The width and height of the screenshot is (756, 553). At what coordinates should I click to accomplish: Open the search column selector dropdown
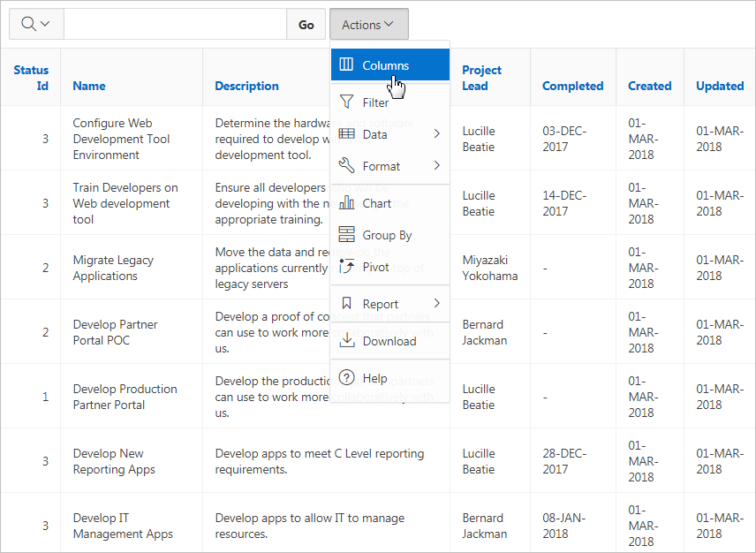[36, 25]
